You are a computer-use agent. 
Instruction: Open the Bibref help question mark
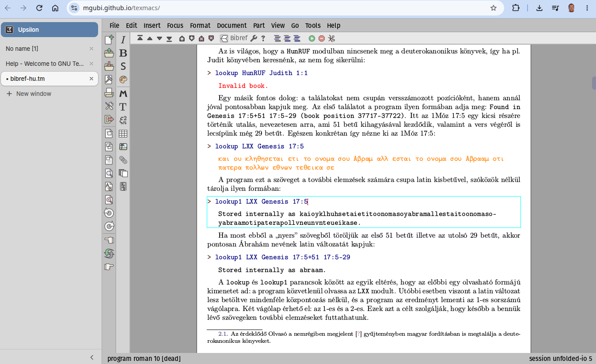[x=263, y=38]
